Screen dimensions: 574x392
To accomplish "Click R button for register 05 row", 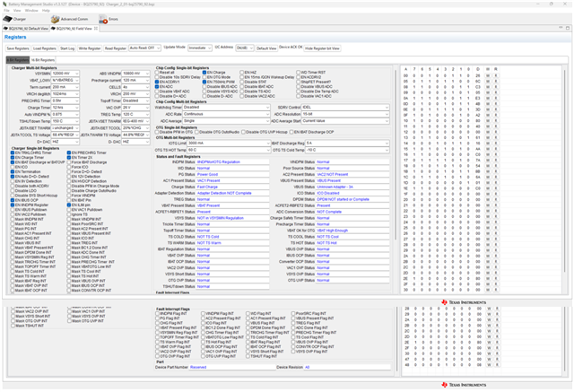I will (x=496, y=82).
